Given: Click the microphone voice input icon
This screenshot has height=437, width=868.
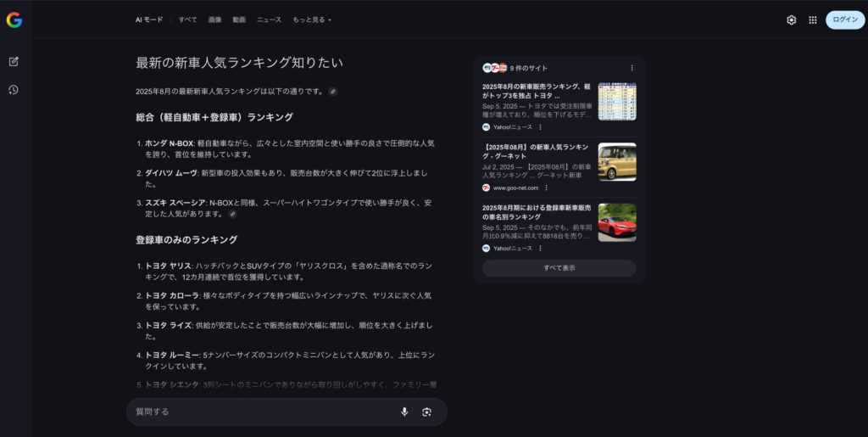Looking at the screenshot, I should coord(404,412).
